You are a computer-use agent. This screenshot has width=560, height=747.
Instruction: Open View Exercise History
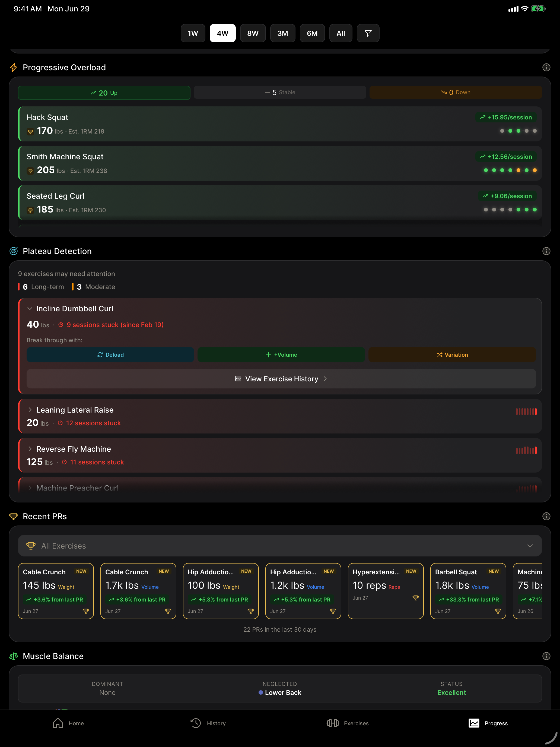click(281, 379)
